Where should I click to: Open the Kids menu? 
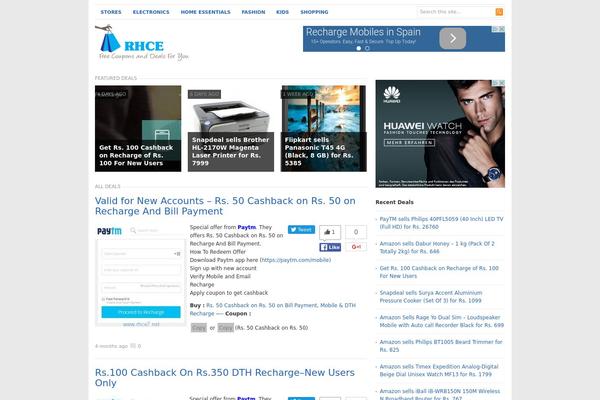coord(282,12)
